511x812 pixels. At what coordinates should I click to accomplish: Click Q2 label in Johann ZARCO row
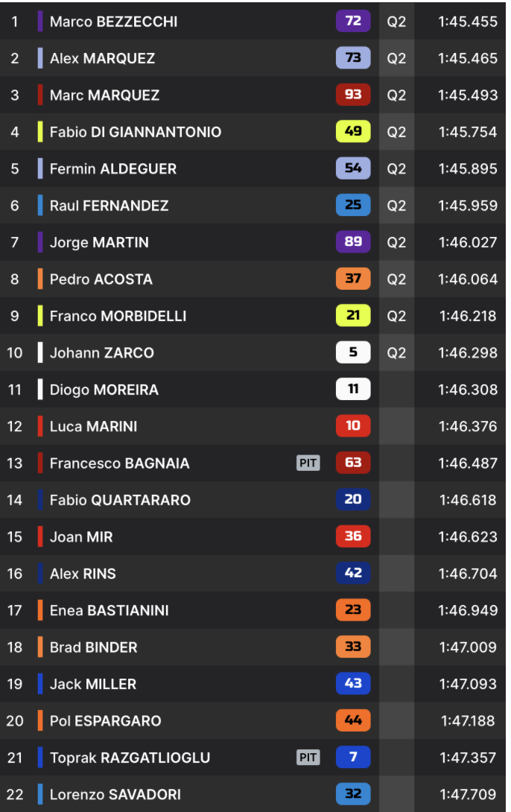(396, 352)
